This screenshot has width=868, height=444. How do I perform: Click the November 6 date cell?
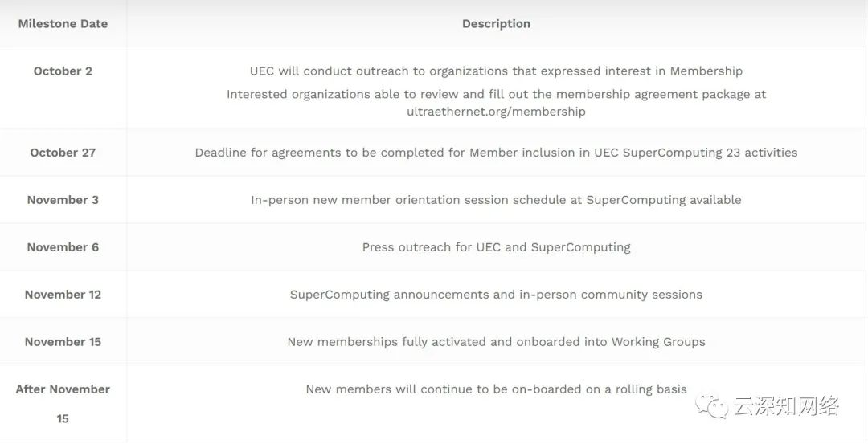63,247
